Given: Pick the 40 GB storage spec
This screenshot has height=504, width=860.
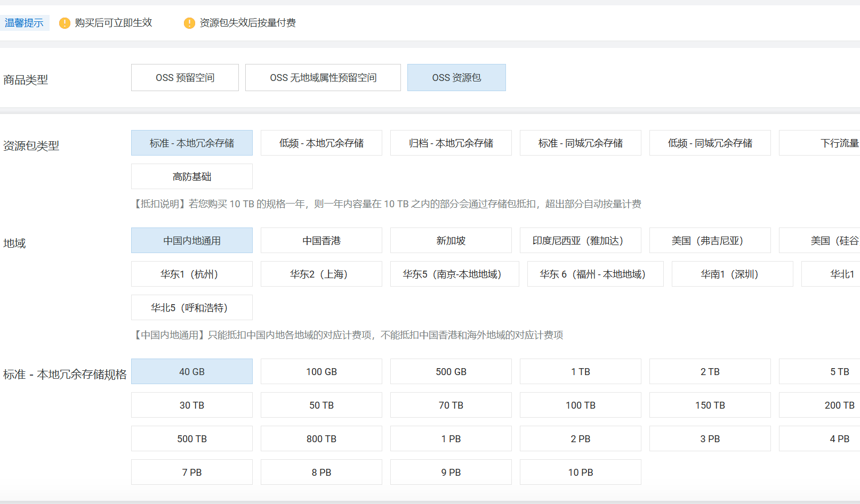Looking at the screenshot, I should tap(192, 371).
